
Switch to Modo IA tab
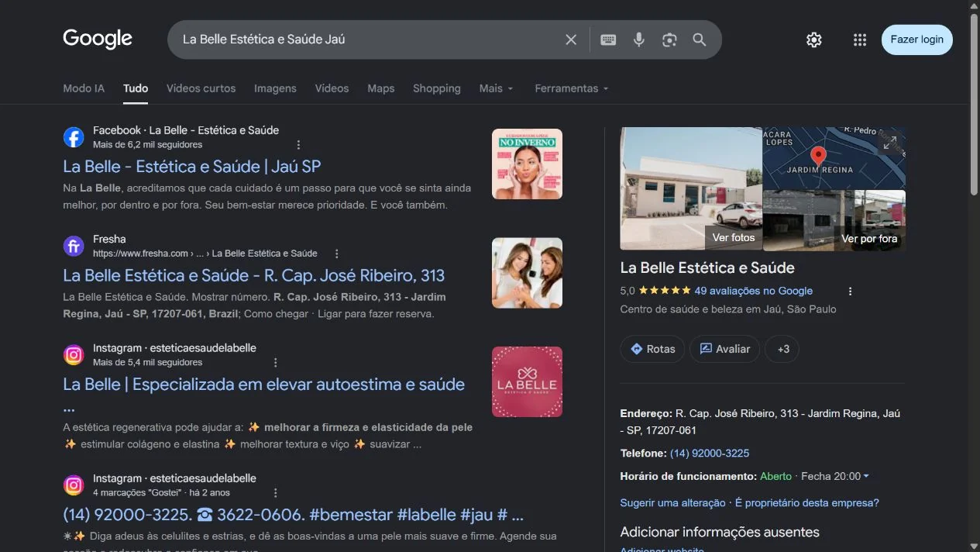(x=84, y=88)
